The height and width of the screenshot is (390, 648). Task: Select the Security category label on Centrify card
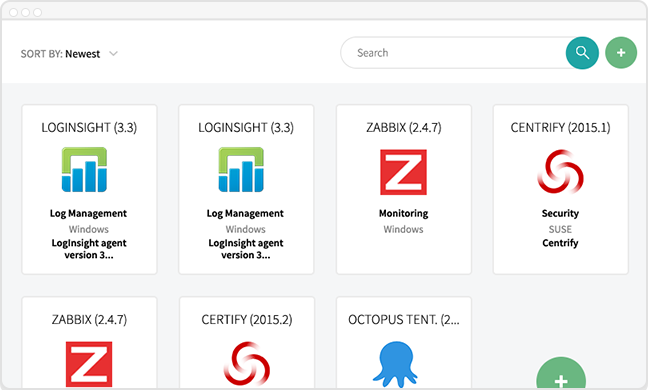tap(560, 213)
